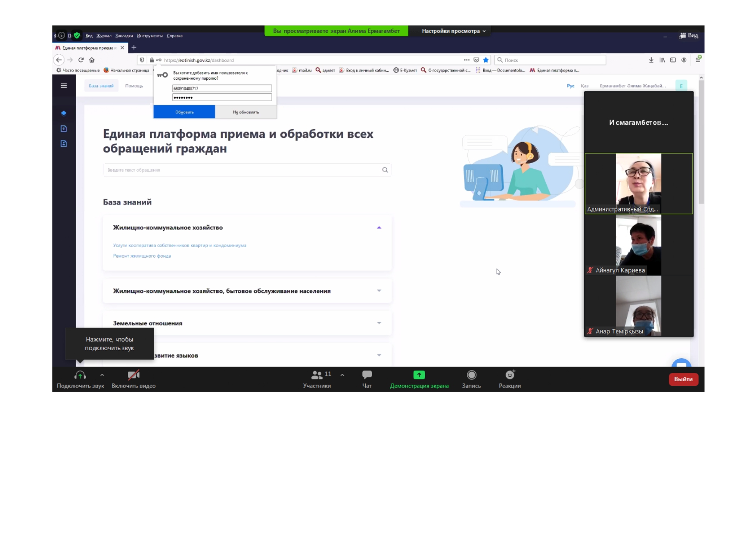Connect audio with headphones icon
Viewport: 756px width, 534px height.
[x=80, y=375]
